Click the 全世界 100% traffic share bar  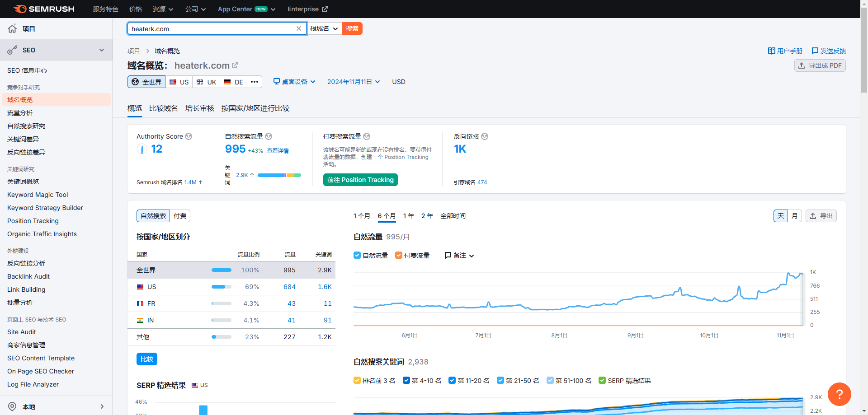pos(222,270)
